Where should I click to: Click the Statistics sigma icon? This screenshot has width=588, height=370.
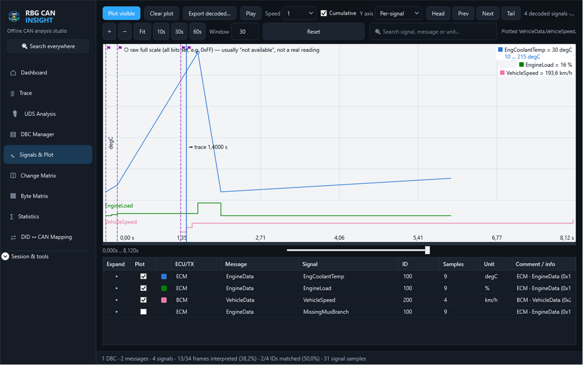(x=12, y=217)
